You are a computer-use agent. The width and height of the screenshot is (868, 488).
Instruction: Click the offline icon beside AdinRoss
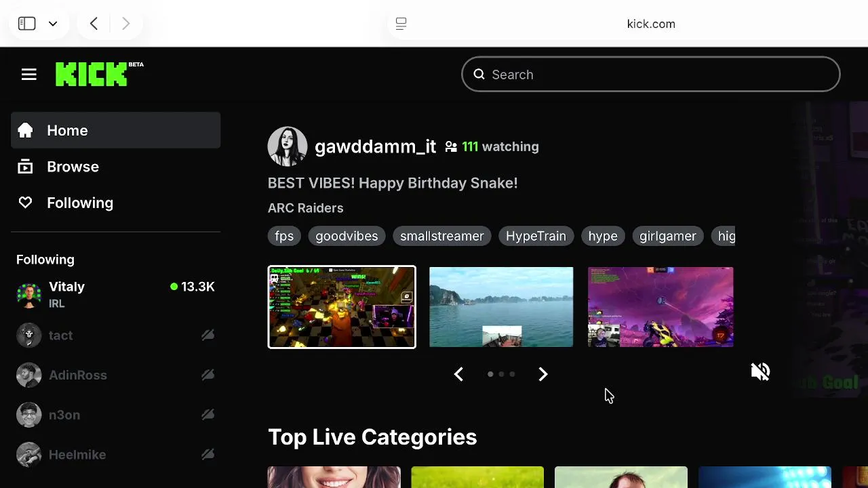point(208,375)
